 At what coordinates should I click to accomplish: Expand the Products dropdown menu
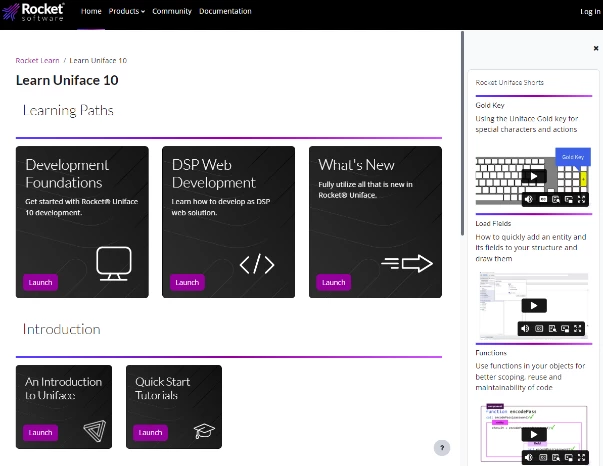pyautogui.click(x=127, y=11)
